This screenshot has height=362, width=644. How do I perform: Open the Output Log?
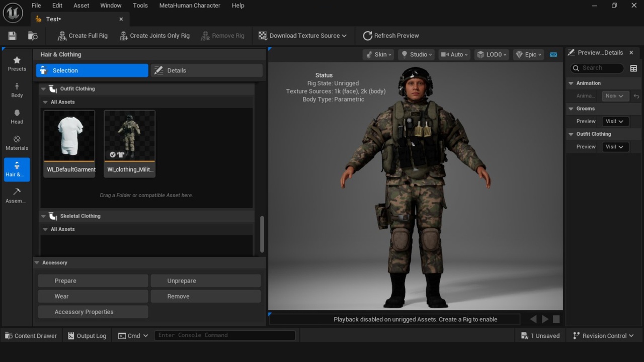pyautogui.click(x=87, y=336)
